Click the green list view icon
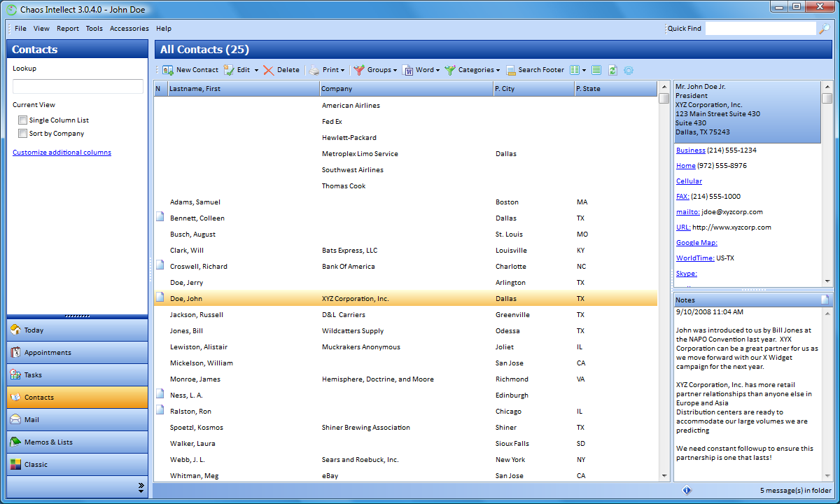This screenshot has width=840, height=504. coord(596,70)
